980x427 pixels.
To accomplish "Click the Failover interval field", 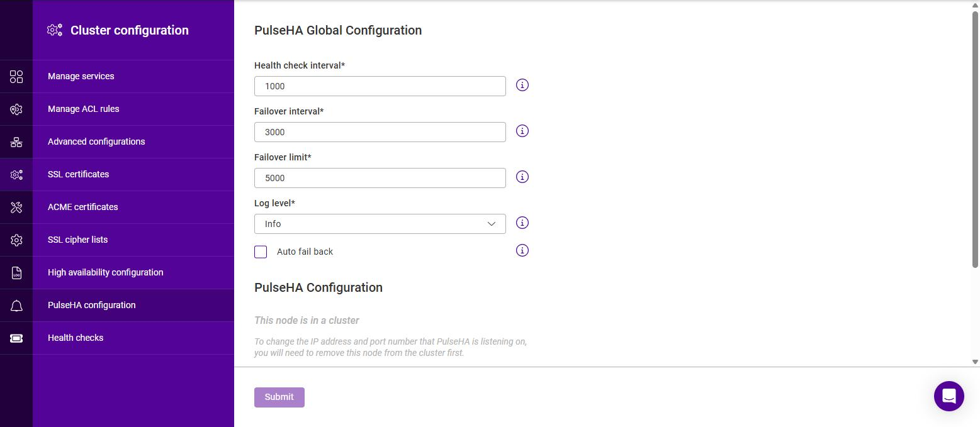I will pyautogui.click(x=380, y=132).
